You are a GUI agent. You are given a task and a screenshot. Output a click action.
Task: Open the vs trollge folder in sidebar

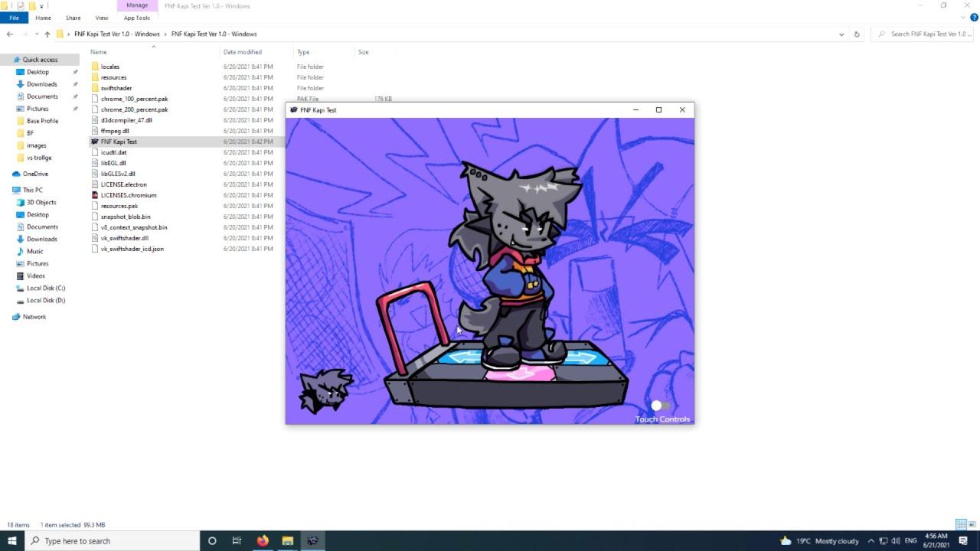tap(39, 158)
